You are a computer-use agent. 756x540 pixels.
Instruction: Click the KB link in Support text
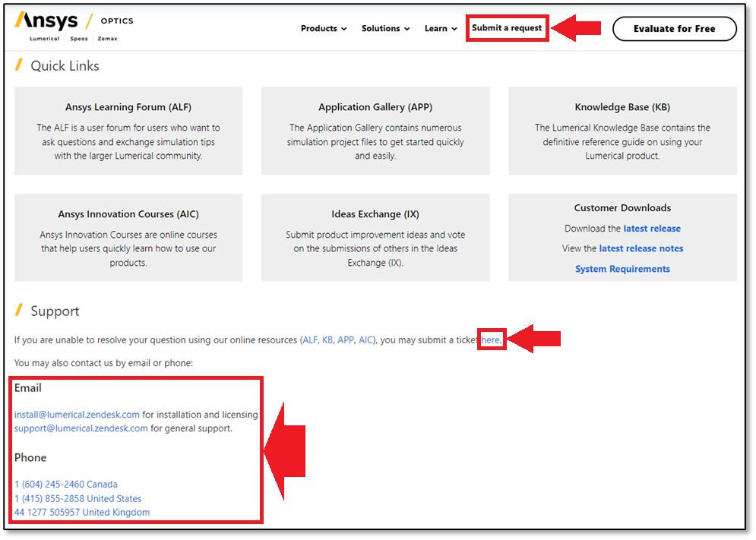click(327, 340)
